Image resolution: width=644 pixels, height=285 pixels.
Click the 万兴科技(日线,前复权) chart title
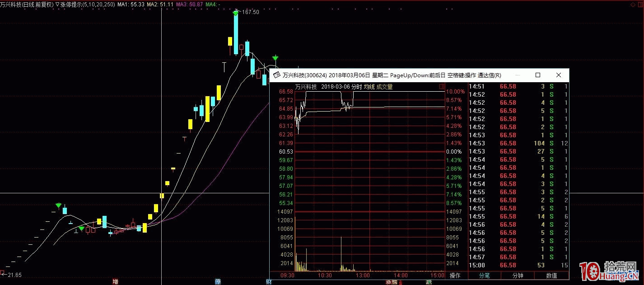(27, 4)
